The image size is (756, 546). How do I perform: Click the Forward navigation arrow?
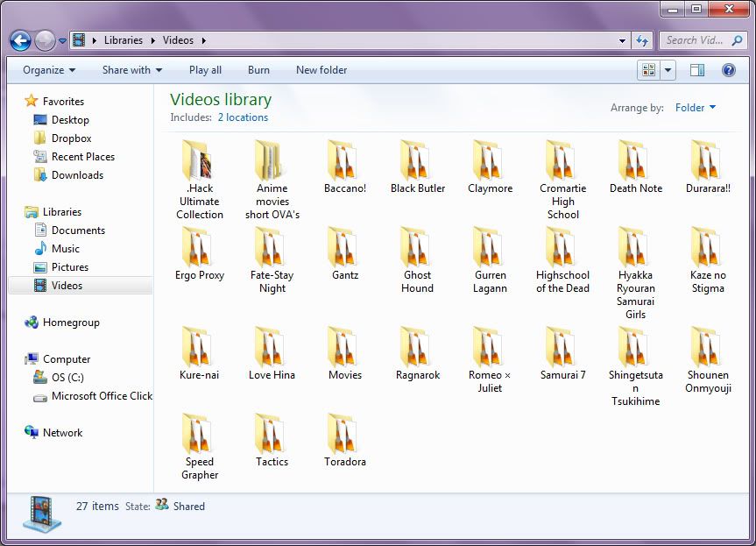click(45, 40)
